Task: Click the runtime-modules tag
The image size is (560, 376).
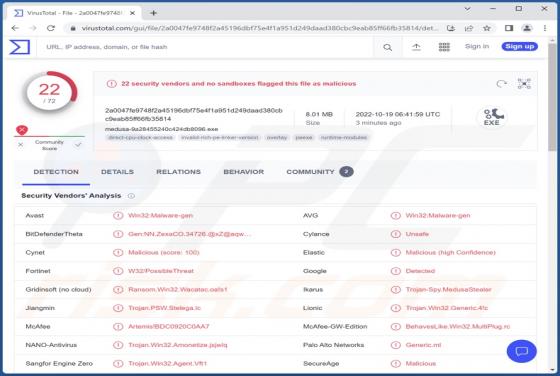Action: click(x=344, y=137)
